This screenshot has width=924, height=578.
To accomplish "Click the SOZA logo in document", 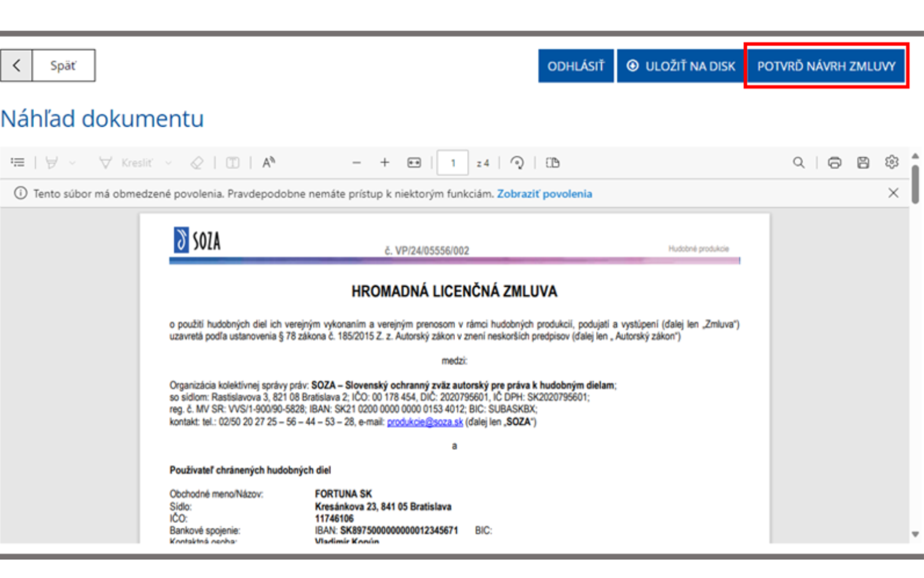I will pos(197,240).
